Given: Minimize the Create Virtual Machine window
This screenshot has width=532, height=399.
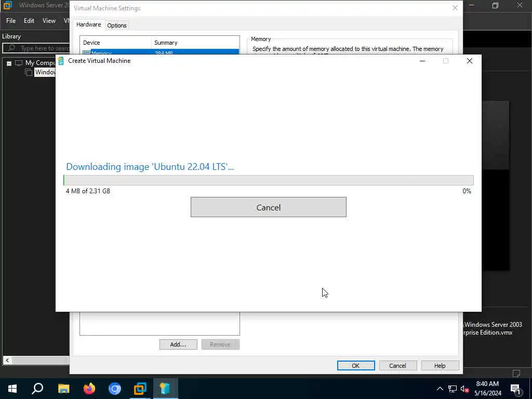Looking at the screenshot, I should tap(422, 61).
